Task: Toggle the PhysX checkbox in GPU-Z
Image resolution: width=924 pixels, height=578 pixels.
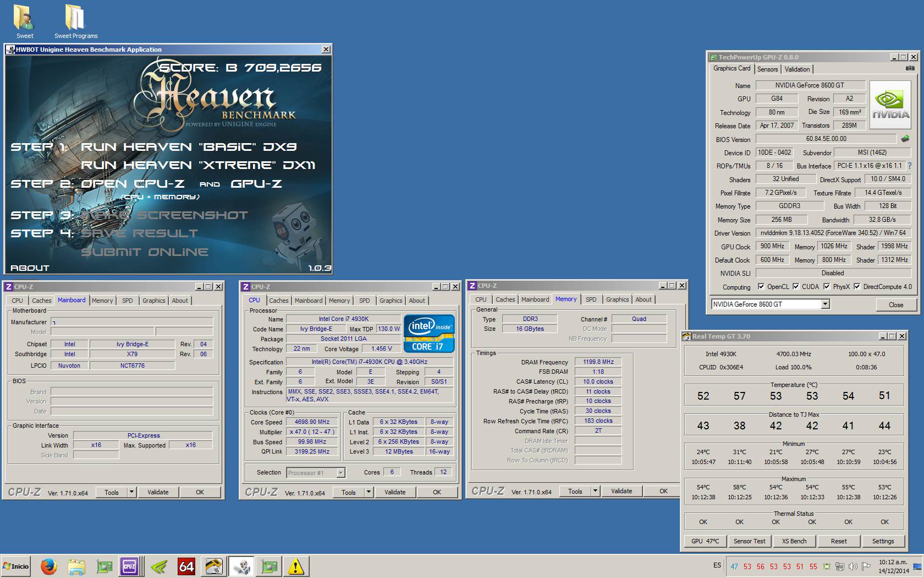Action: point(827,286)
